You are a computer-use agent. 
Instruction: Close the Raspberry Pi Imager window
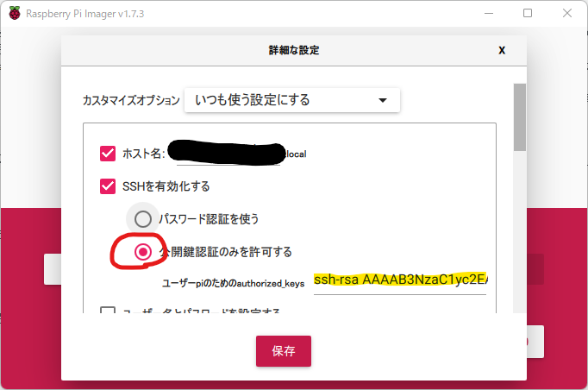(x=567, y=13)
